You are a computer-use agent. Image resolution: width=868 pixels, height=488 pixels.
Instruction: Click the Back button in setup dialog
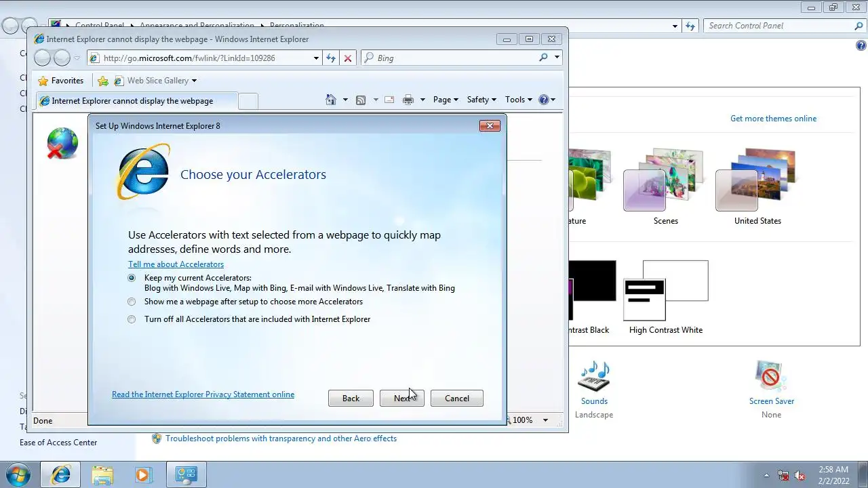click(x=351, y=398)
